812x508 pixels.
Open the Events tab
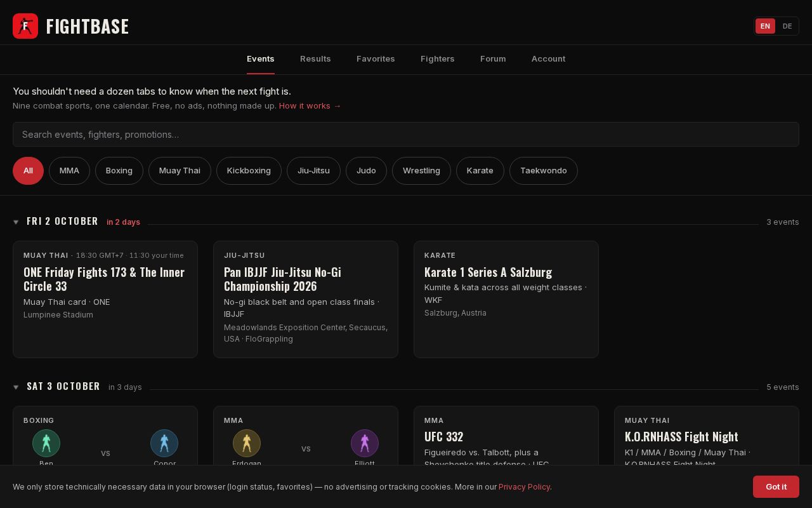[x=261, y=59]
